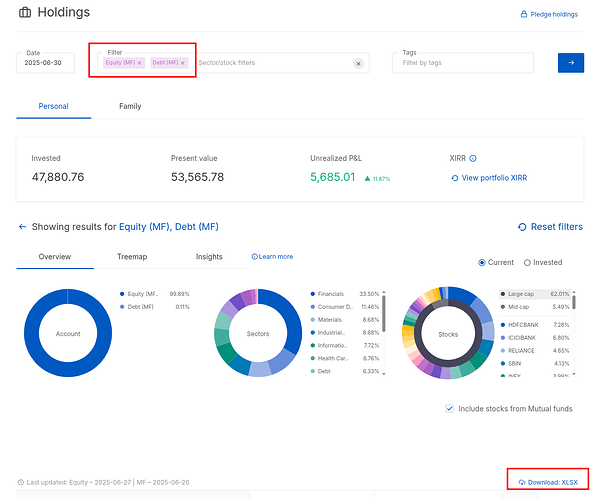Click the Filter by tags field
Image resolution: width=609 pixels, height=499 pixels.
coord(463,63)
